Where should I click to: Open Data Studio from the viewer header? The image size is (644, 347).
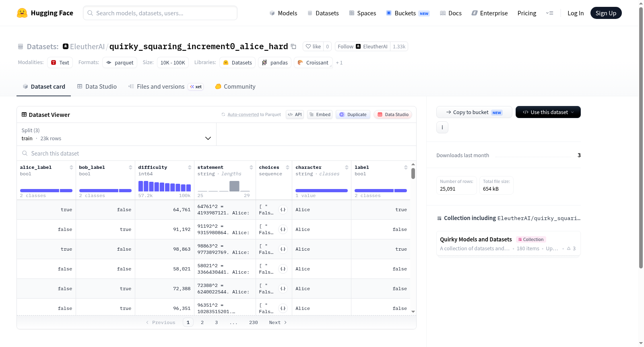(393, 114)
